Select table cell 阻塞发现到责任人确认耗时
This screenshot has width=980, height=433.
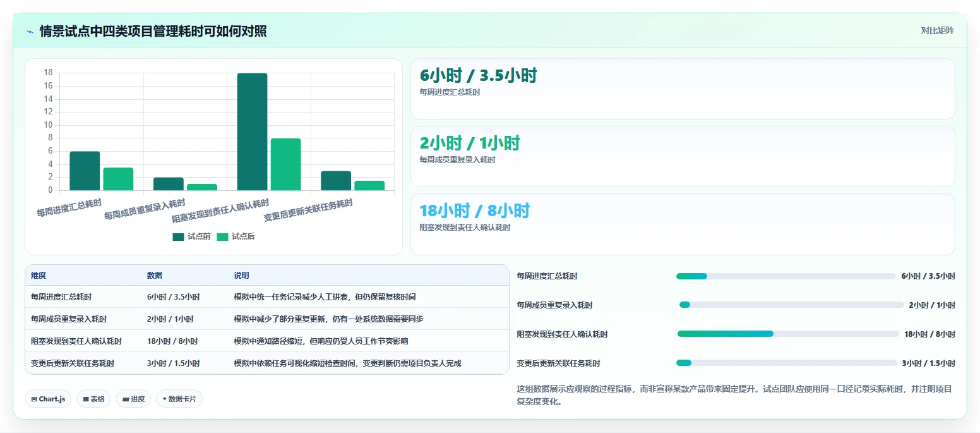tap(76, 341)
